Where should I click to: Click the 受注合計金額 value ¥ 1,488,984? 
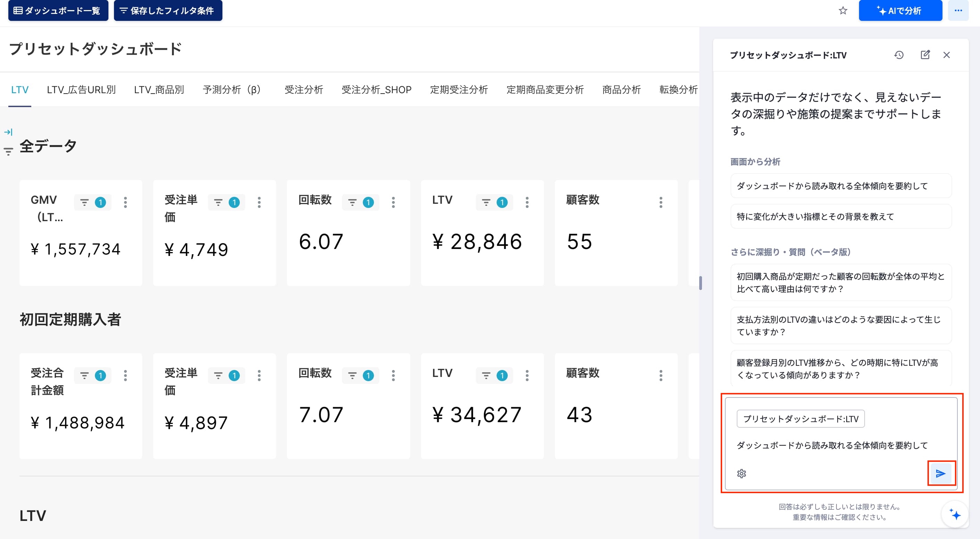tap(77, 423)
